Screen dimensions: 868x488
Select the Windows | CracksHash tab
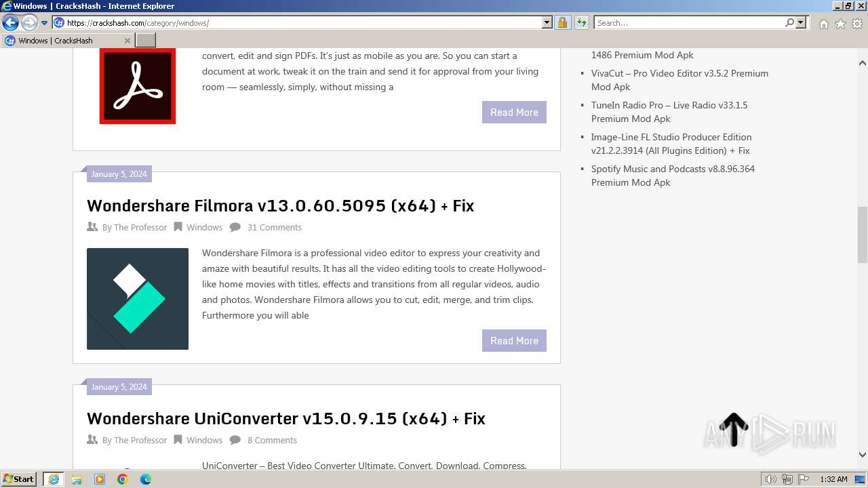click(66, 41)
